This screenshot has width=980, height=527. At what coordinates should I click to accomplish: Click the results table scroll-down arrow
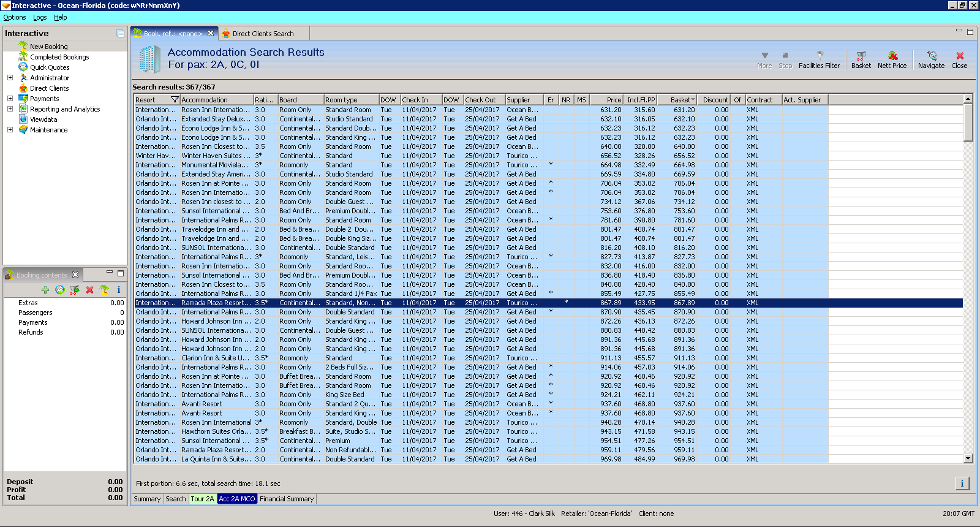click(x=968, y=458)
